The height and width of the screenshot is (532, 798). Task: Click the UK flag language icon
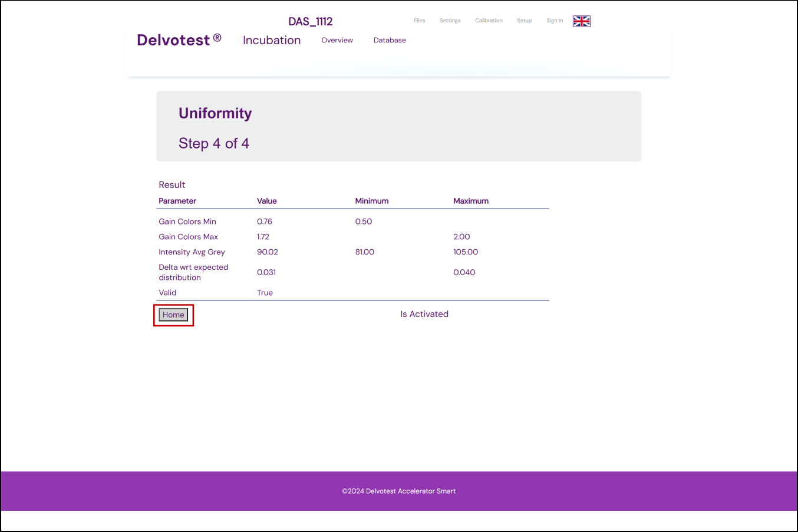(581, 21)
